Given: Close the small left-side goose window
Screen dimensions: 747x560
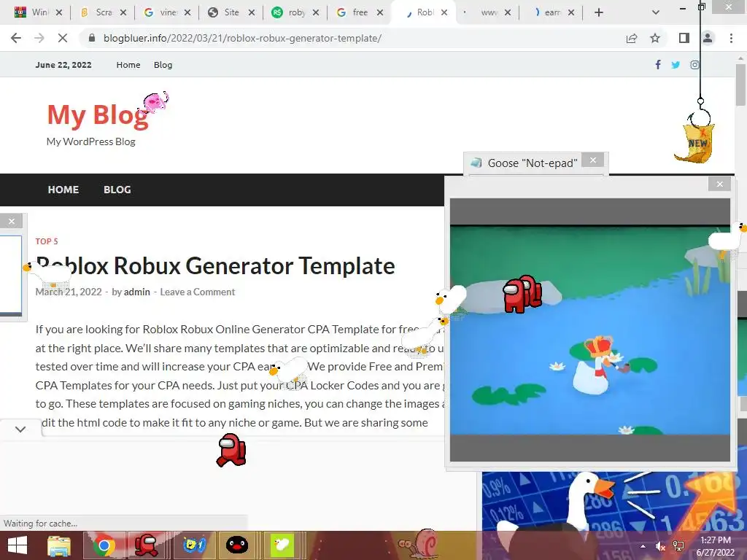Looking at the screenshot, I should [x=12, y=221].
